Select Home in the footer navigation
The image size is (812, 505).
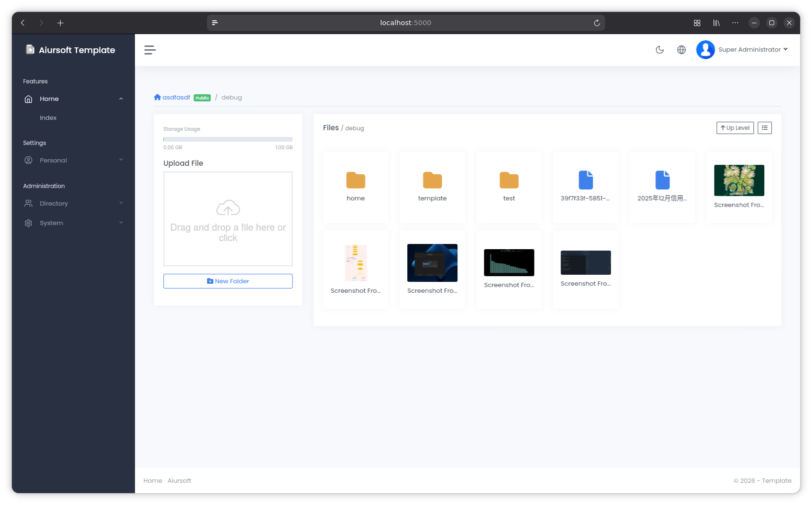pos(152,480)
